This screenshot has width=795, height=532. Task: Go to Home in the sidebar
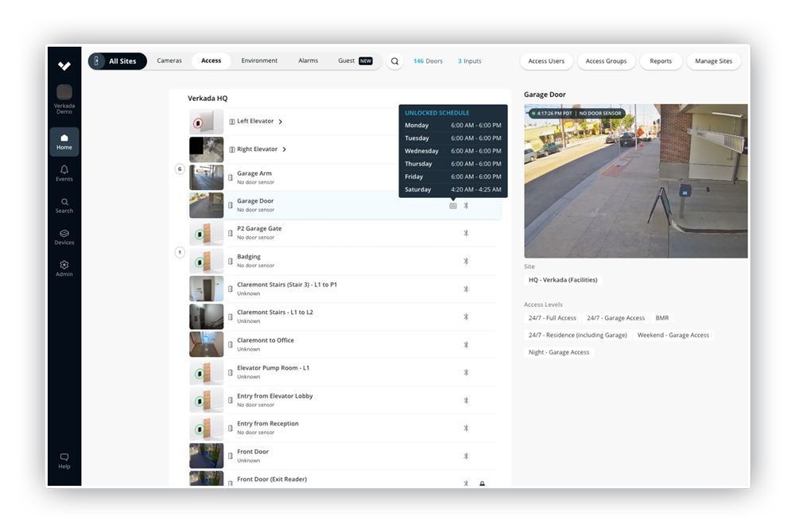pos(64,142)
